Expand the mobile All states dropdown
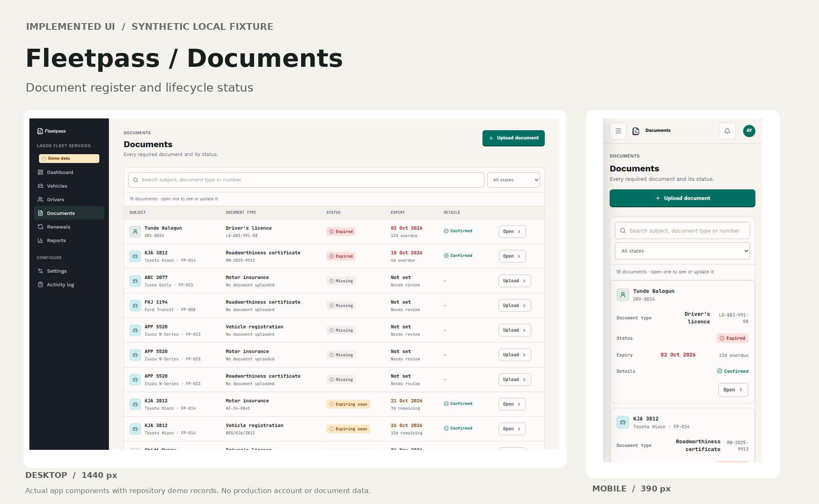This screenshot has width=819, height=504. coord(682,251)
